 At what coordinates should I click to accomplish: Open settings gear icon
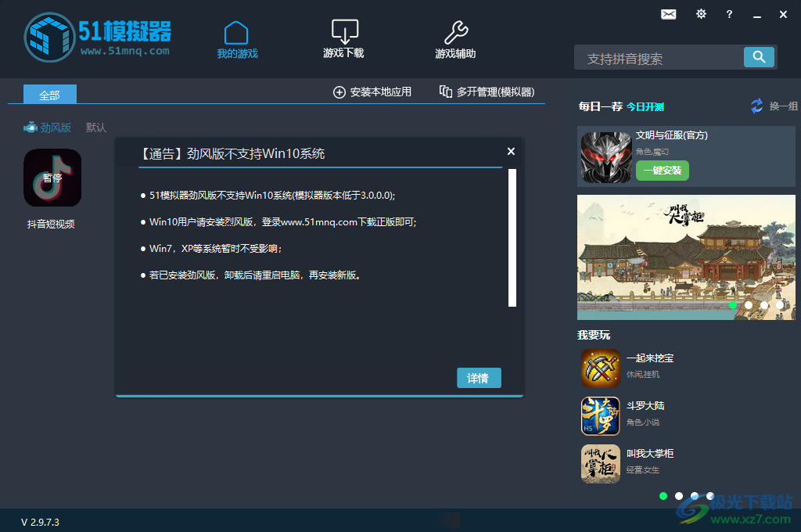(701, 14)
